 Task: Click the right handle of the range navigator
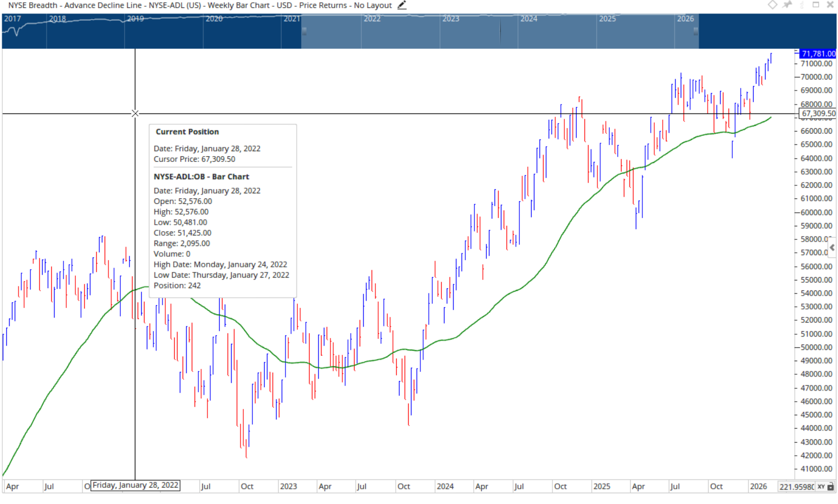coord(696,31)
